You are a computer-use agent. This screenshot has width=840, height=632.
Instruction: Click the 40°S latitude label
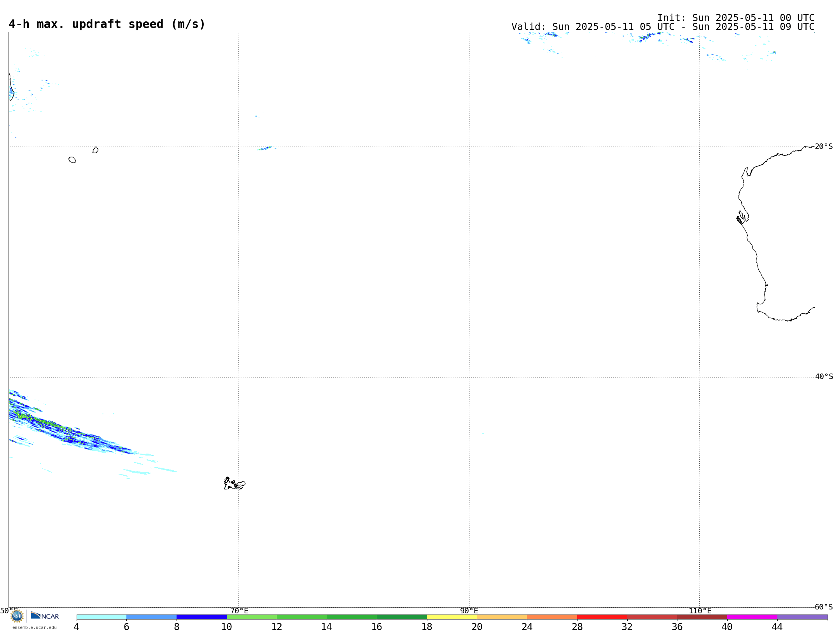click(824, 377)
